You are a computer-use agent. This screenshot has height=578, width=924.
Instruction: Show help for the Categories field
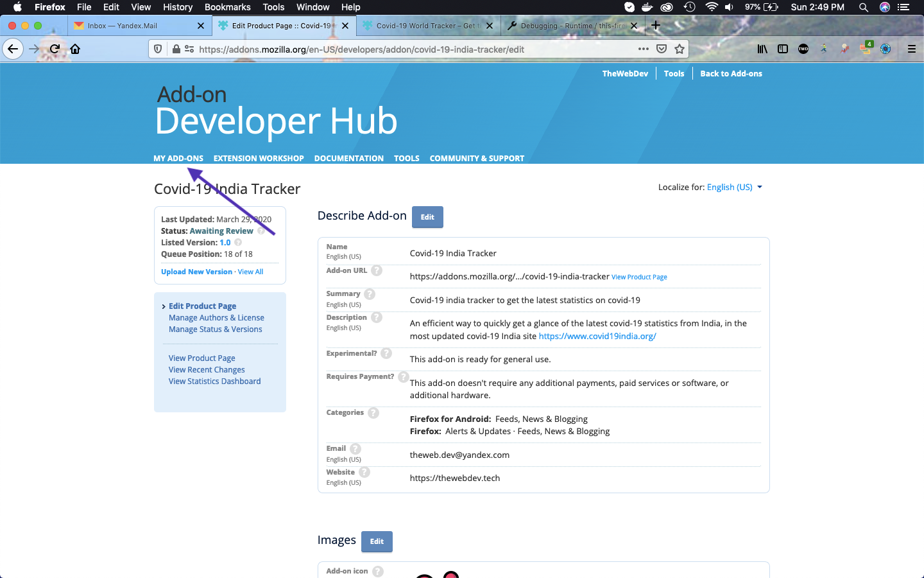pos(373,413)
